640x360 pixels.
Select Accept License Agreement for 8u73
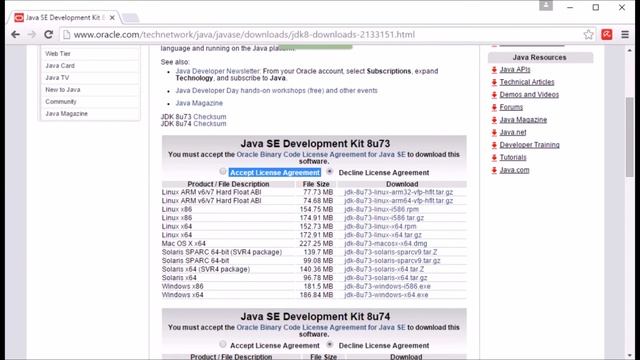[222, 171]
